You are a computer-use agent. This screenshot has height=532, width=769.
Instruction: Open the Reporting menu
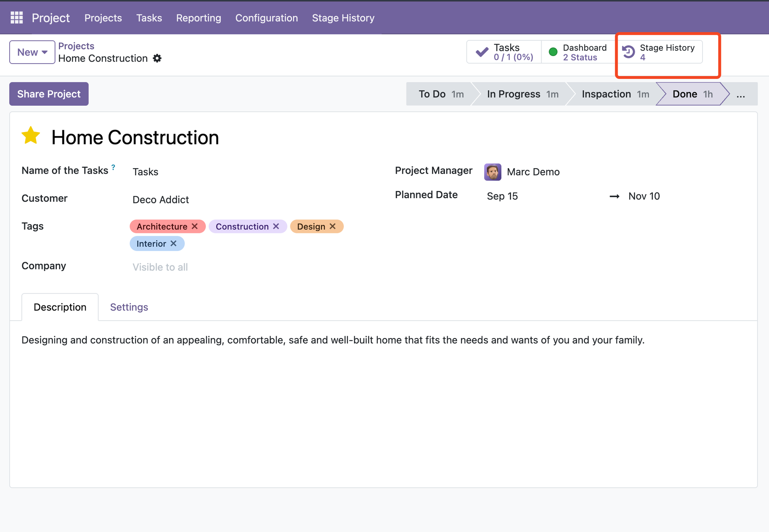(x=199, y=18)
